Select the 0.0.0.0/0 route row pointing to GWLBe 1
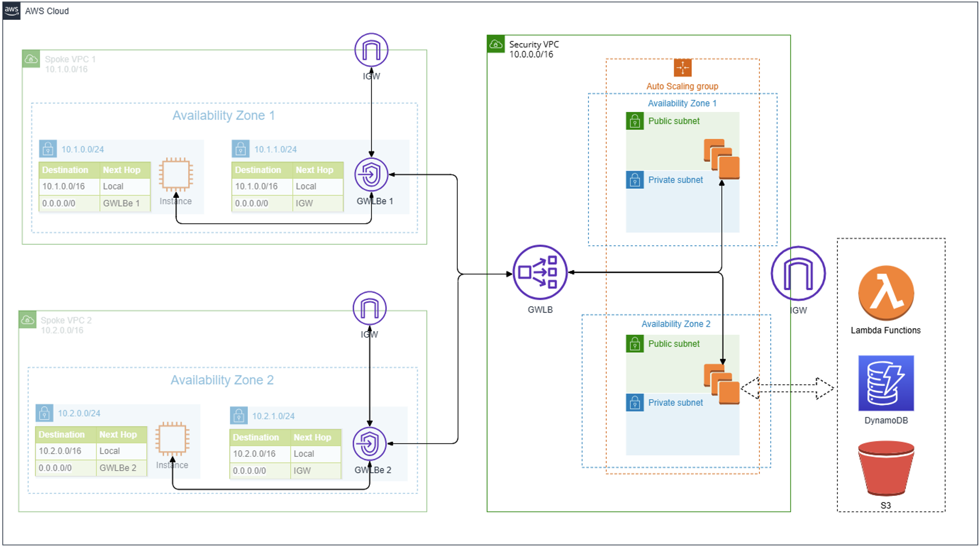The image size is (980, 547). pyautogui.click(x=94, y=203)
